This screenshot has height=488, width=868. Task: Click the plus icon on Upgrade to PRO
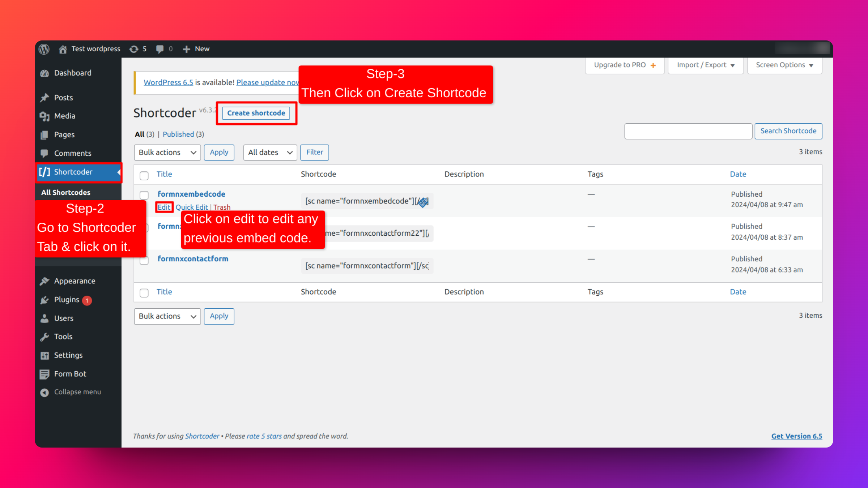point(653,65)
